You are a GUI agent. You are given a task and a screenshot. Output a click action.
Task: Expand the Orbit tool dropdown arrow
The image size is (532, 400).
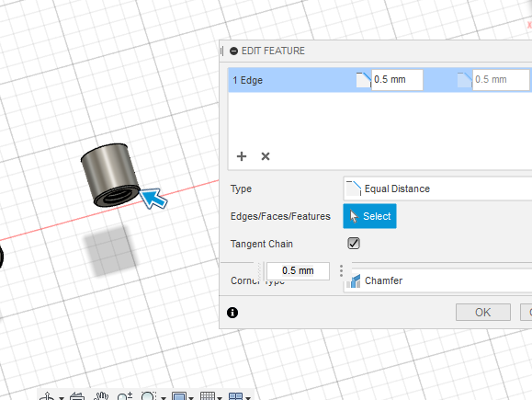tap(62, 398)
